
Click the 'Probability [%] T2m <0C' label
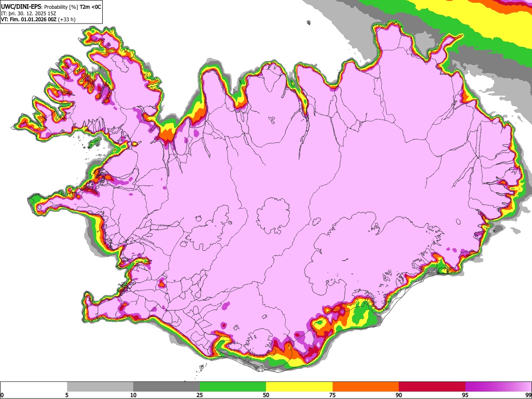pos(73,7)
